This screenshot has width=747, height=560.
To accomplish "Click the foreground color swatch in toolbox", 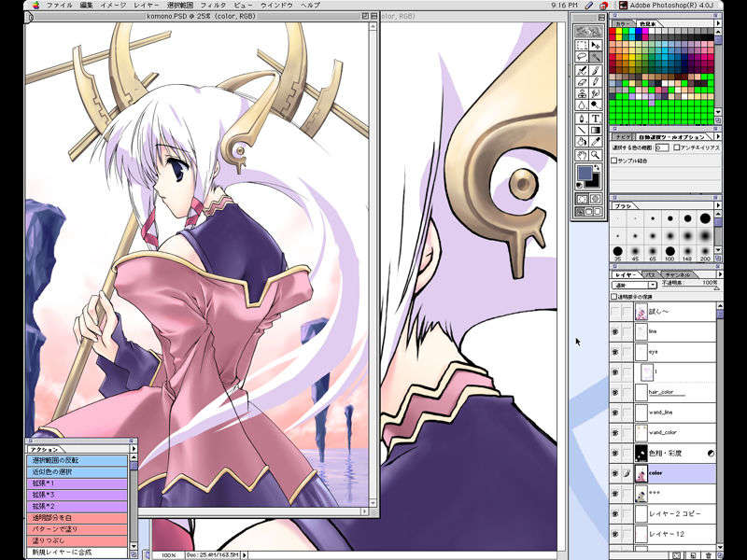I will [585, 173].
